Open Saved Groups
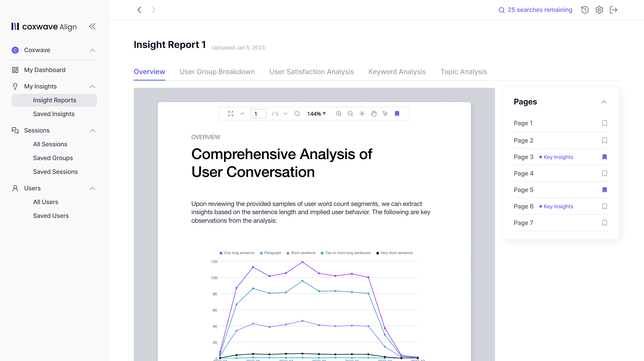644x361 pixels. click(53, 158)
